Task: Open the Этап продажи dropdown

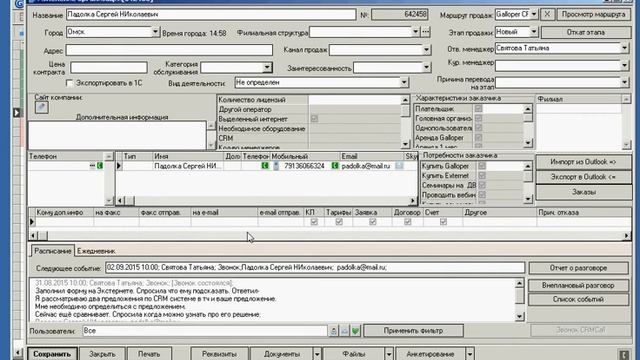Action: (x=533, y=32)
